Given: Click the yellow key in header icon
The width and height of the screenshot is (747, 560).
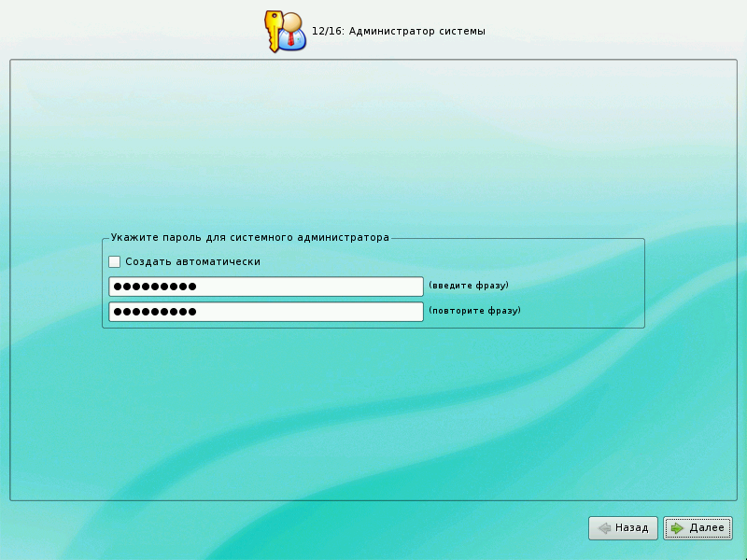Looking at the screenshot, I should 274,29.
